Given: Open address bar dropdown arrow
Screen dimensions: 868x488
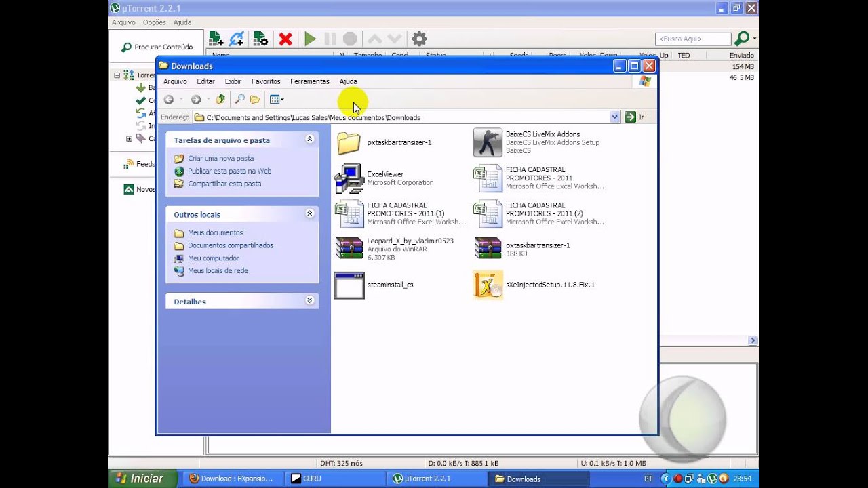Looking at the screenshot, I should pyautogui.click(x=614, y=117).
